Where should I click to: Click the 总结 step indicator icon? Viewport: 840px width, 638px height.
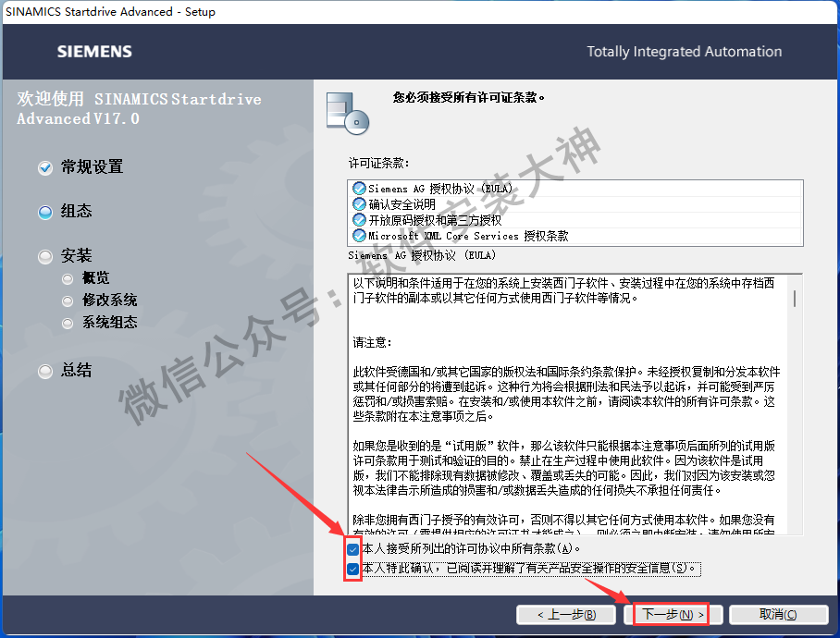(x=45, y=372)
